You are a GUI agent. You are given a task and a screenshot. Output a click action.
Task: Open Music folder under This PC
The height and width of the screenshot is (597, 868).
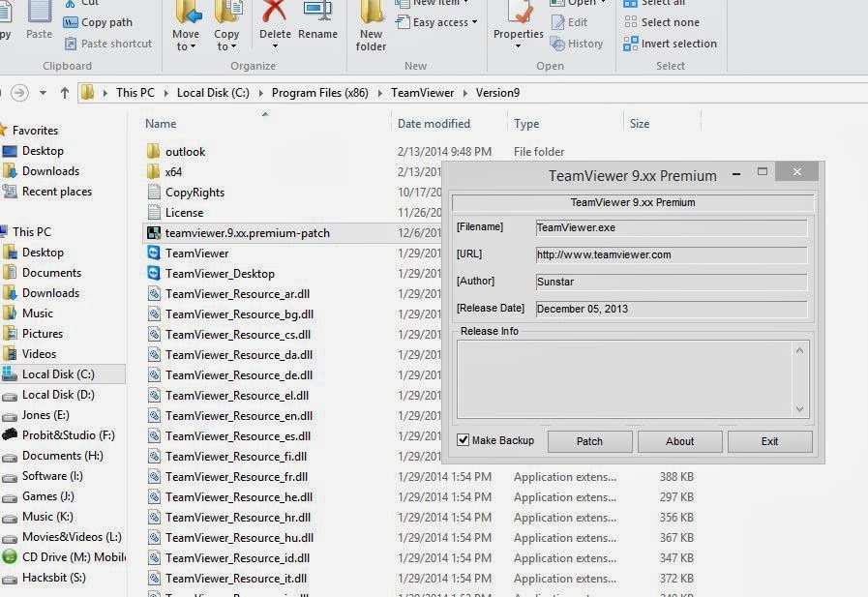pos(37,313)
